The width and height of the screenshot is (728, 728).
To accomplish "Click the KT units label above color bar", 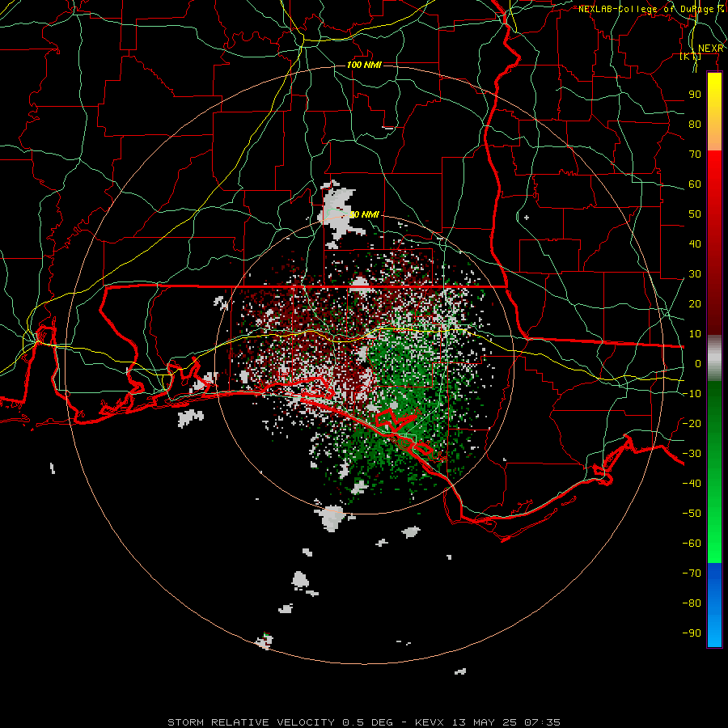I will pyautogui.click(x=691, y=57).
